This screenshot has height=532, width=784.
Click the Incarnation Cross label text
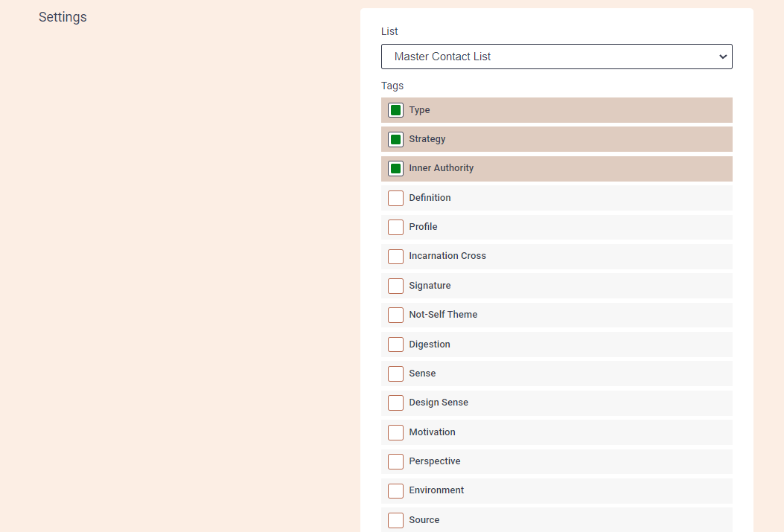447,256
